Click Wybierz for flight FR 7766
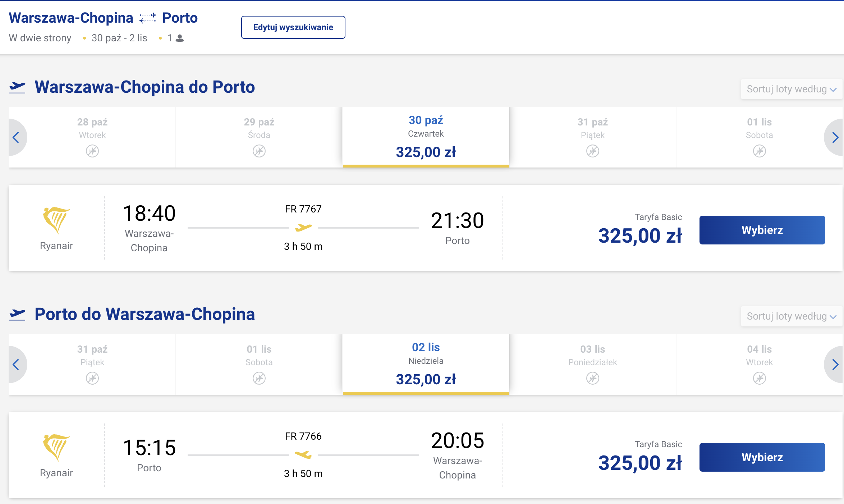The height and width of the screenshot is (504, 844). 762,457
